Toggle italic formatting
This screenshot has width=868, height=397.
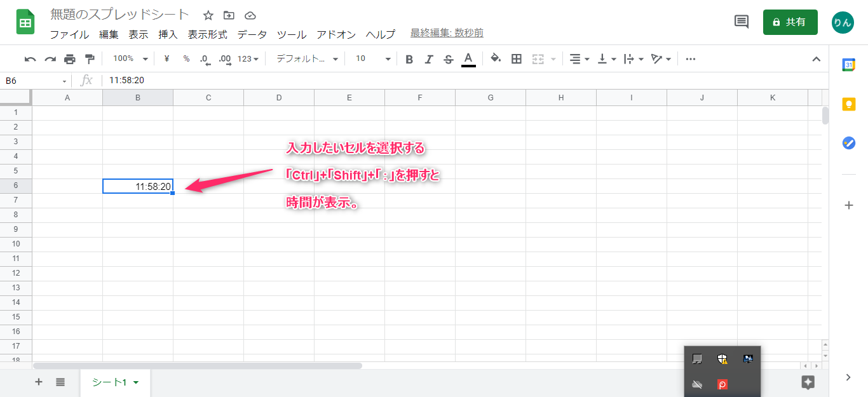click(429, 59)
